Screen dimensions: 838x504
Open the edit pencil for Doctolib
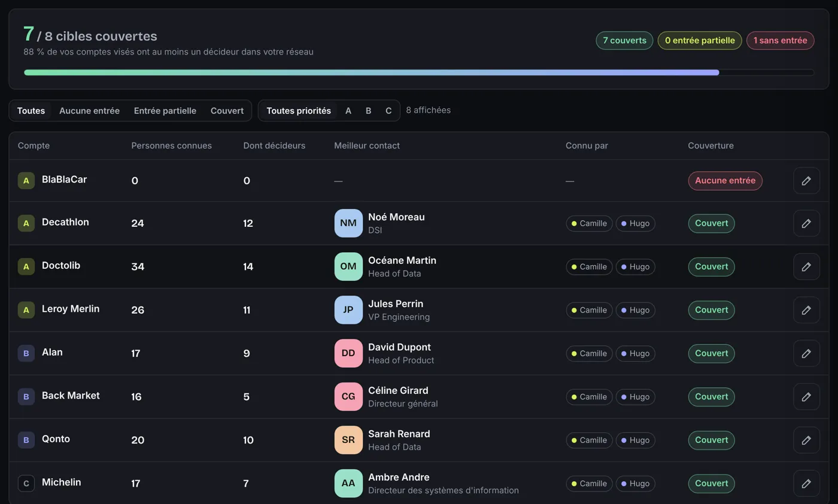pos(806,267)
